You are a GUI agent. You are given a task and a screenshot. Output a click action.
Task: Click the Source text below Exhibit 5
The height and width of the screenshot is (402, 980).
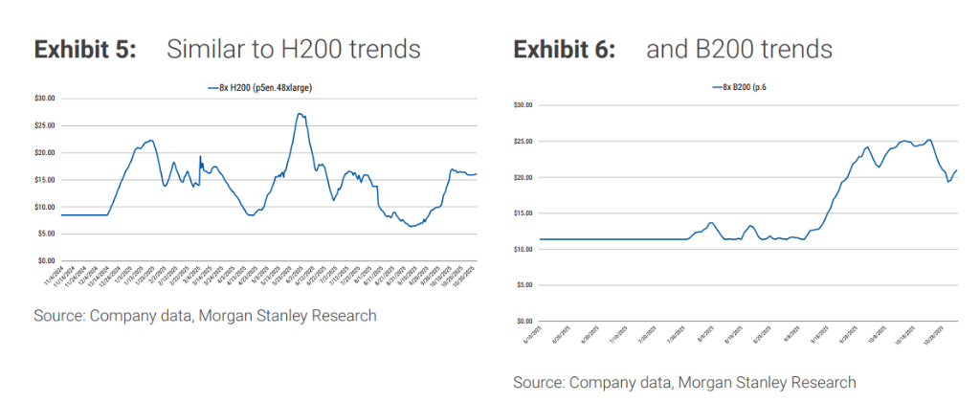tap(205, 316)
